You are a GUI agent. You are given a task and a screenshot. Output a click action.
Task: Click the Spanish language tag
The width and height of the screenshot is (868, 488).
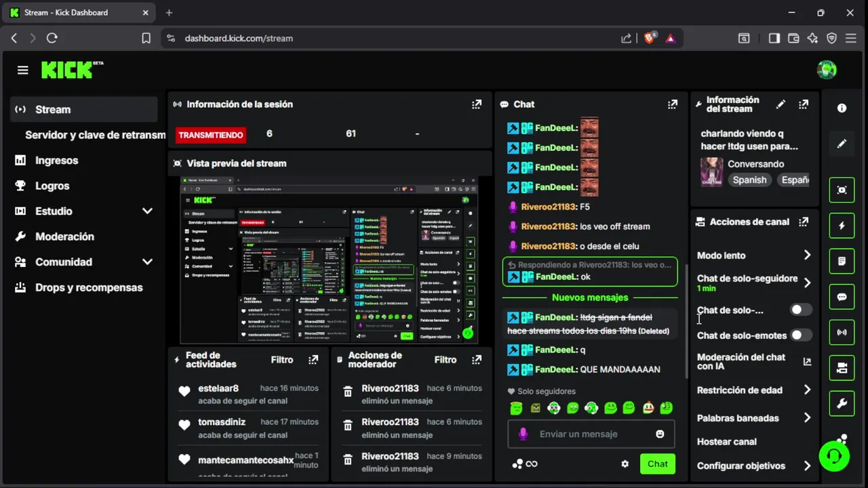pyautogui.click(x=749, y=180)
